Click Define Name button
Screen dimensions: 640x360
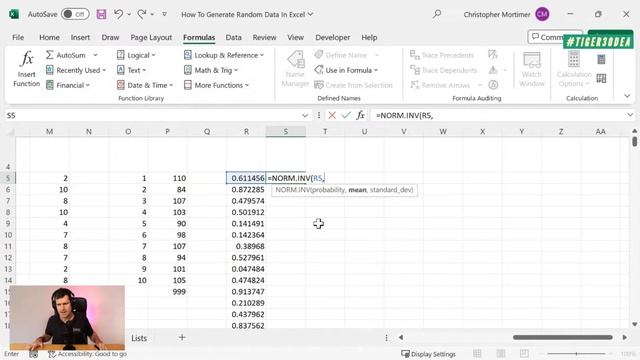(347, 55)
